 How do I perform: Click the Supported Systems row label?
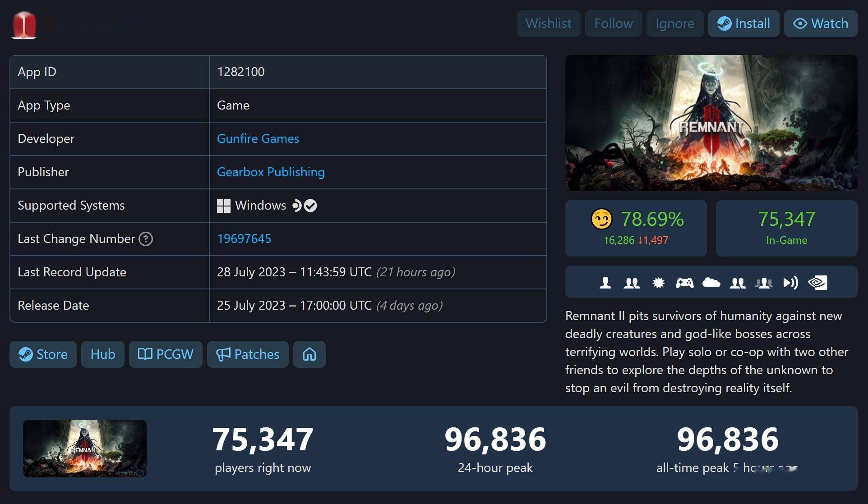pyautogui.click(x=71, y=206)
